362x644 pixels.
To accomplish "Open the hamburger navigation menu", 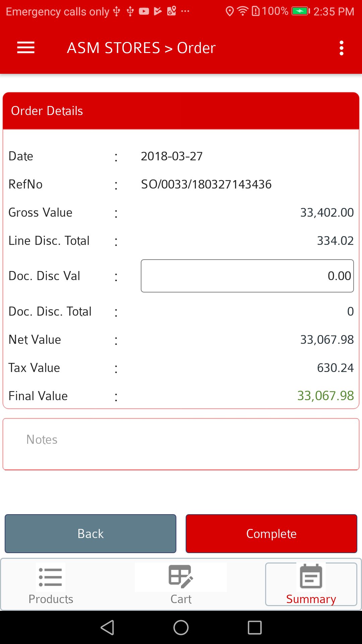I will (x=26, y=48).
